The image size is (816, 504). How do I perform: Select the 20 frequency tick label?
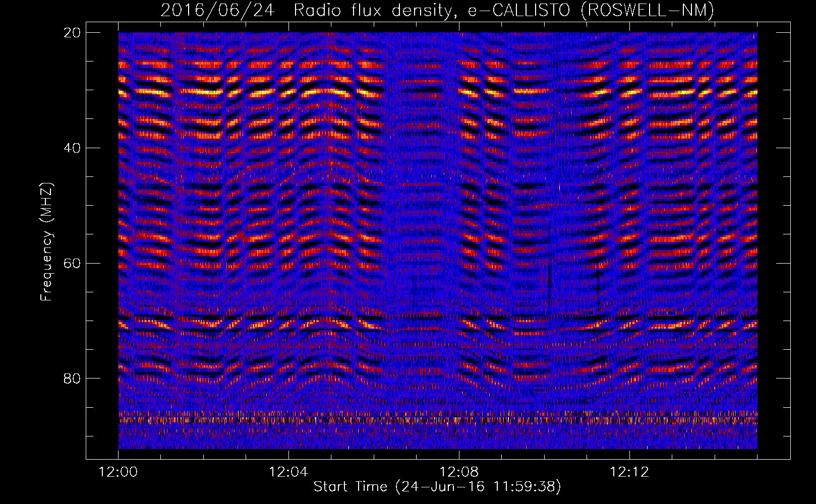(72, 32)
